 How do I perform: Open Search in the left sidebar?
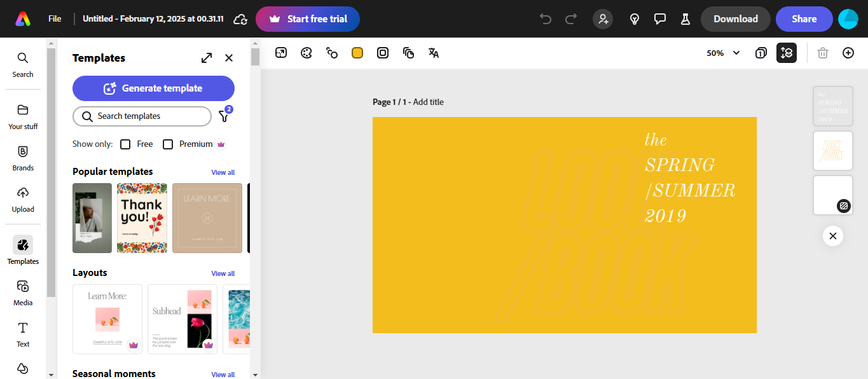coord(23,64)
